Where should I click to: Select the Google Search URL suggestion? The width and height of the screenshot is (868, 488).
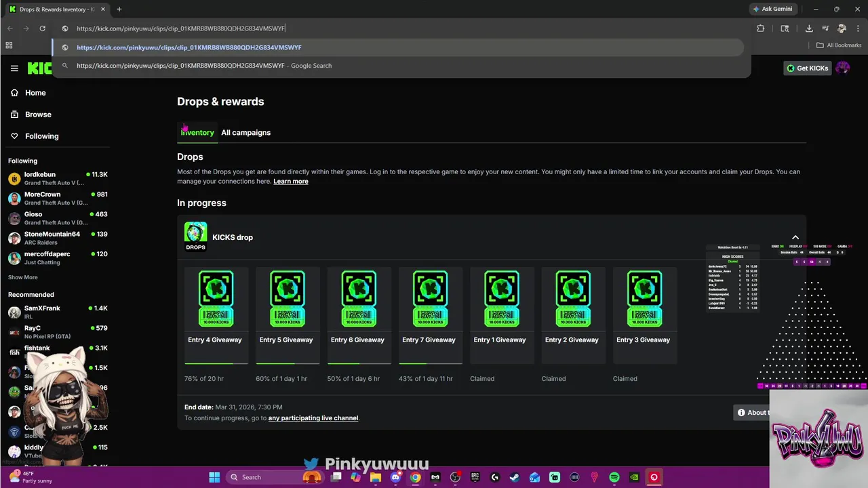[x=398, y=66]
